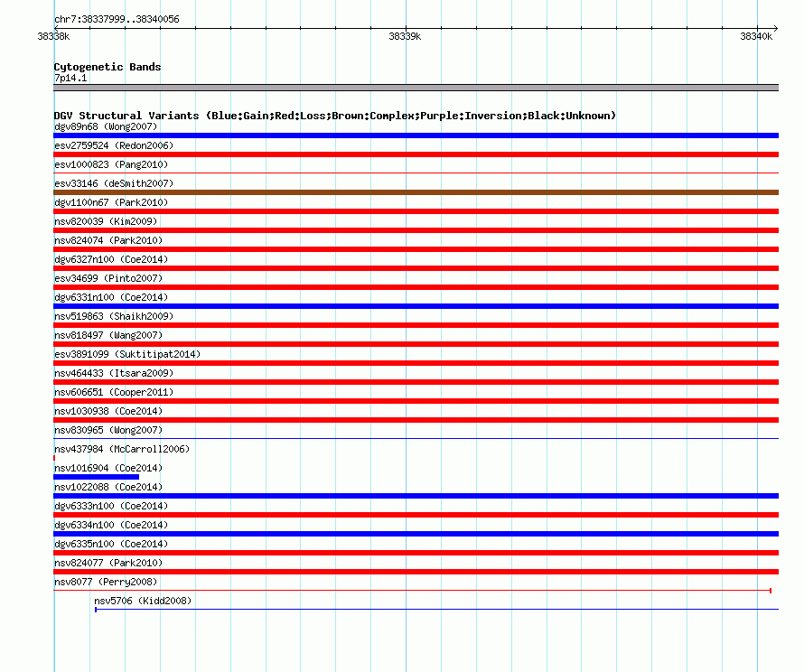Click the thin red line under nsv8077
804x672 pixels.
[x=412, y=591]
